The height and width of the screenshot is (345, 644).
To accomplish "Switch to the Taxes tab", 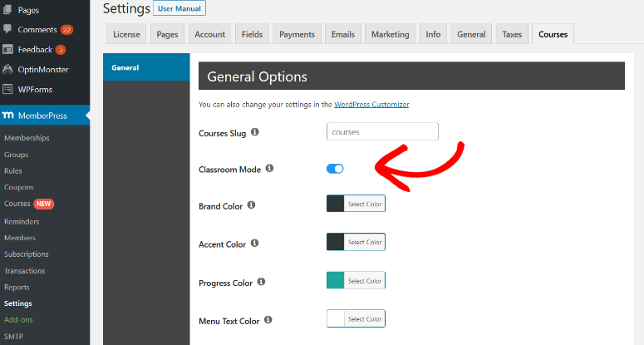I will tap(512, 34).
